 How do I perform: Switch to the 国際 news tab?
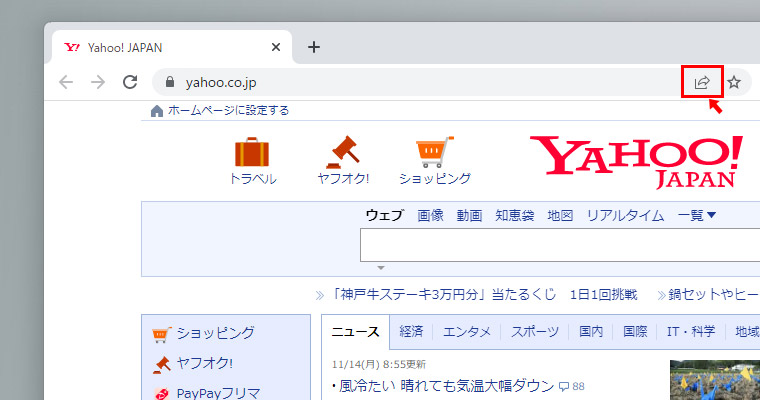pyautogui.click(x=635, y=332)
